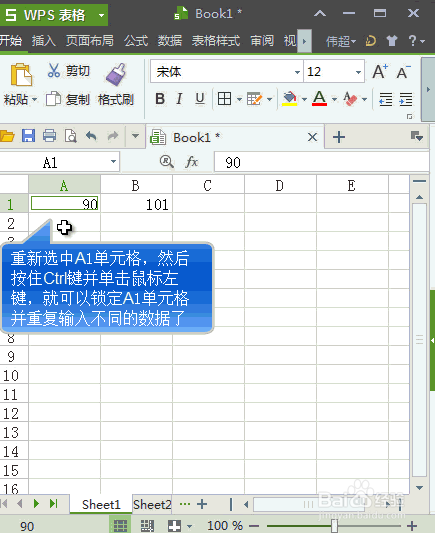Decrease indent icon
This screenshot has height=533, width=435.
pos(386,99)
